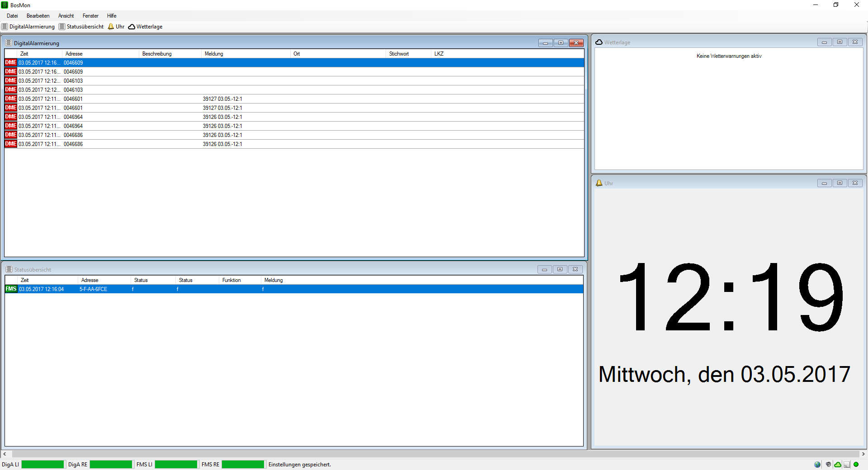Viewport: 868px width, 470px height.
Task: Click the DigA LI green level bar
Action: [42, 465]
